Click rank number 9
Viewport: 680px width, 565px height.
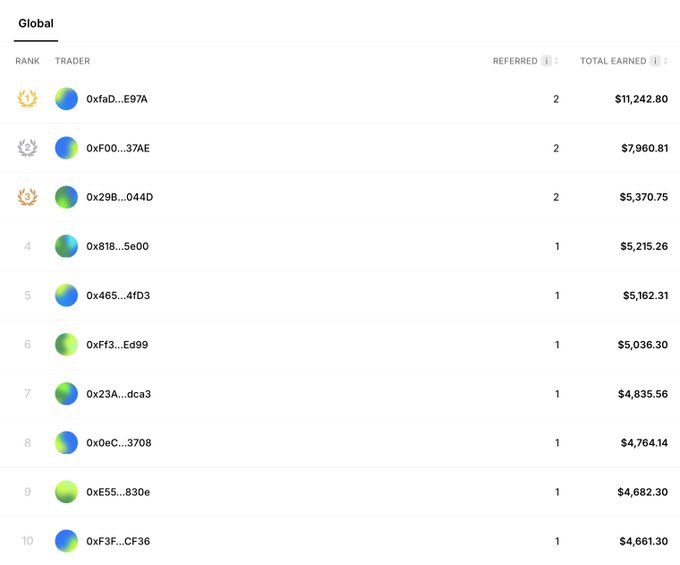tap(27, 492)
